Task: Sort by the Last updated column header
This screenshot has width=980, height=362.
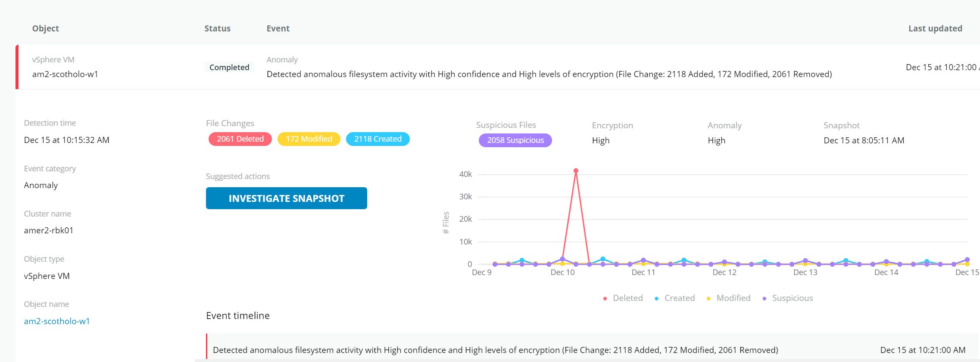Action: pyautogui.click(x=935, y=28)
